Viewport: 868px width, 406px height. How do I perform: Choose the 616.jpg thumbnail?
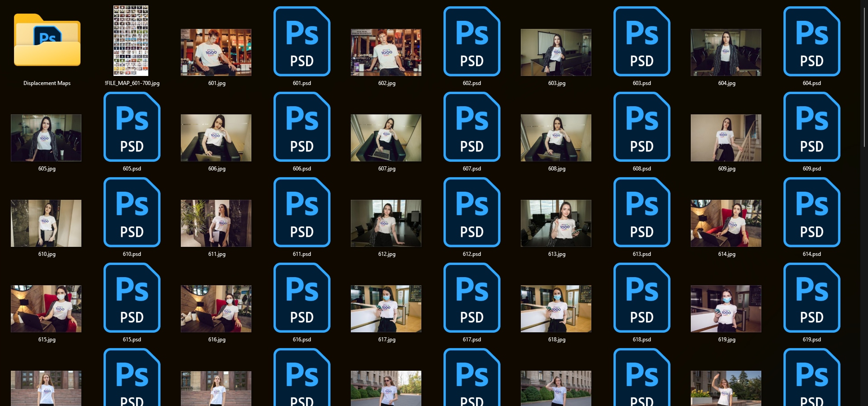coord(216,309)
